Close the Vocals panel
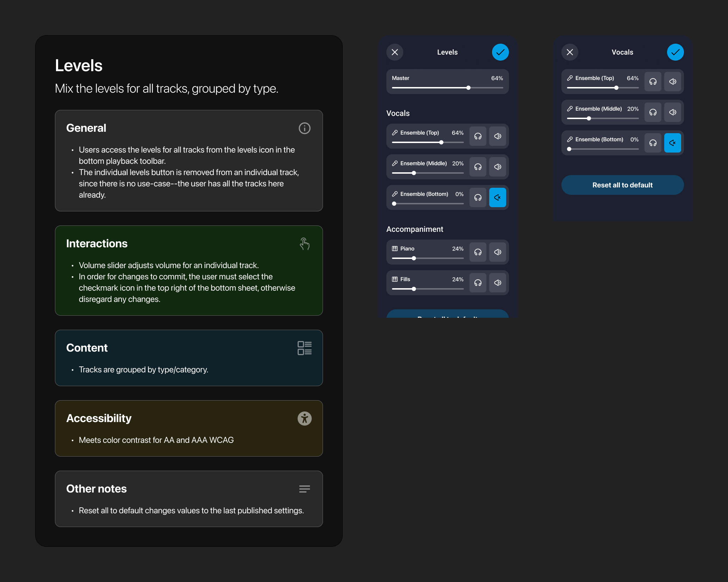The width and height of the screenshot is (728, 582). coord(570,52)
